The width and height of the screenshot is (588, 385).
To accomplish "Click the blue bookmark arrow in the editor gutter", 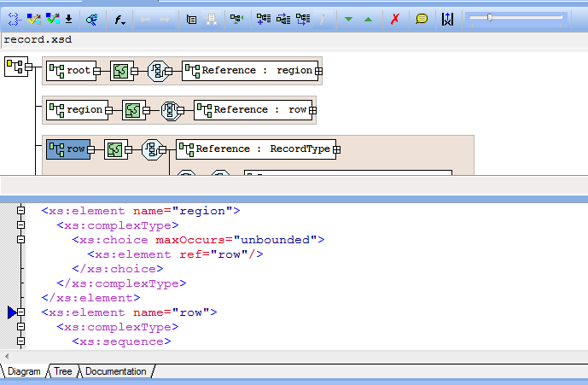I will 12,312.
